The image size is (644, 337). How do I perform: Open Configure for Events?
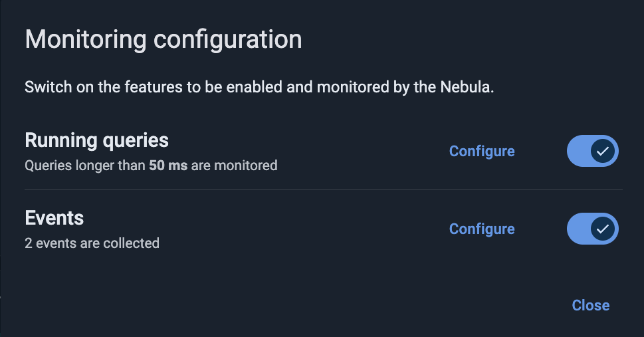pos(482,229)
